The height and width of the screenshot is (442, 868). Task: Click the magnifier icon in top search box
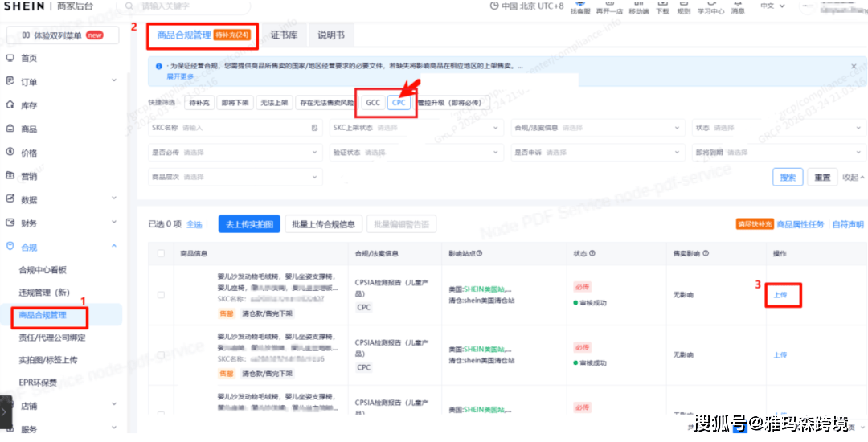(129, 6)
